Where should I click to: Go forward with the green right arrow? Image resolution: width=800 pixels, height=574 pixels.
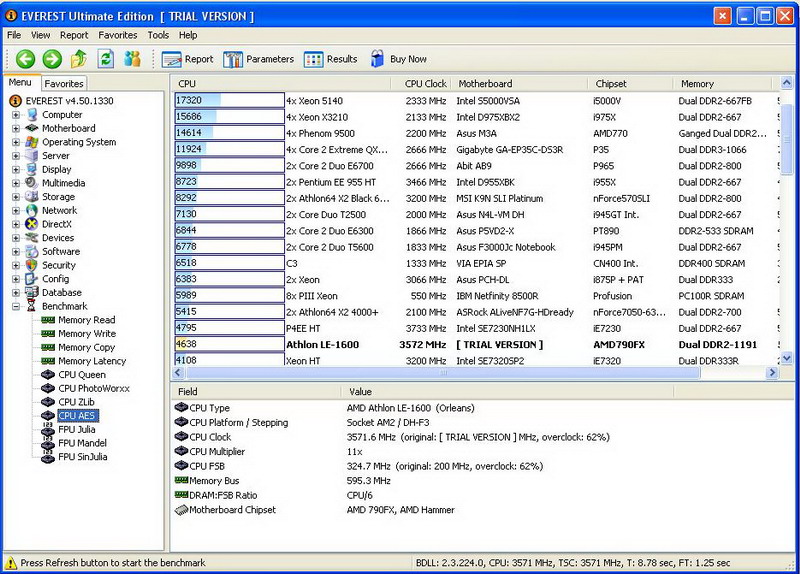52,59
